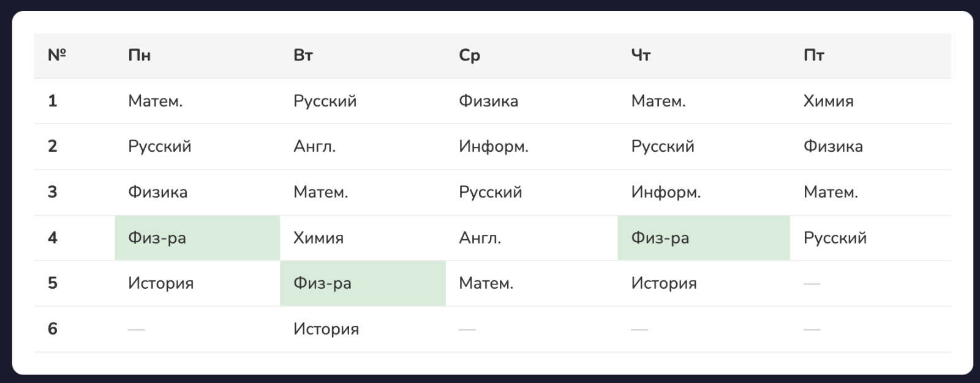Select Информ. in Thursday's third lesson
This screenshot has width=980, height=383.
666,192
